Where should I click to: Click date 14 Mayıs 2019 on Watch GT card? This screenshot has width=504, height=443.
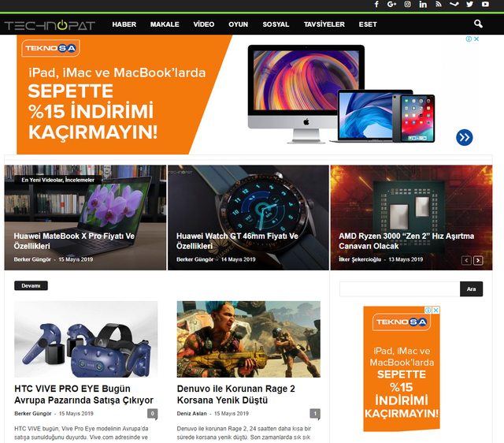(x=238, y=259)
